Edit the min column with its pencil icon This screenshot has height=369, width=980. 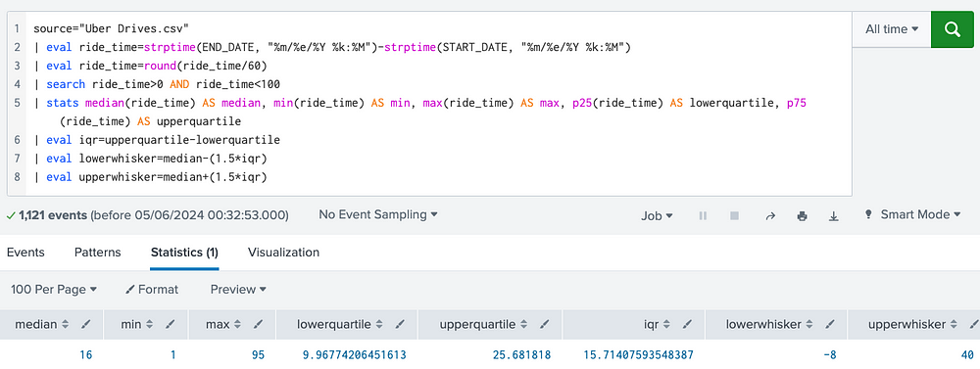coord(171,324)
